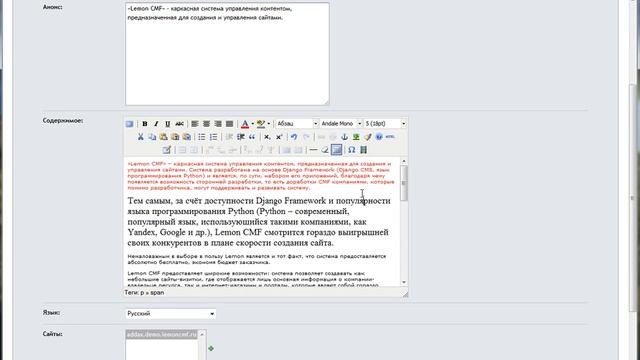The image size is (640, 360).
Task: Click the editor vertical scrollbar thumb
Action: pyautogui.click(x=404, y=183)
